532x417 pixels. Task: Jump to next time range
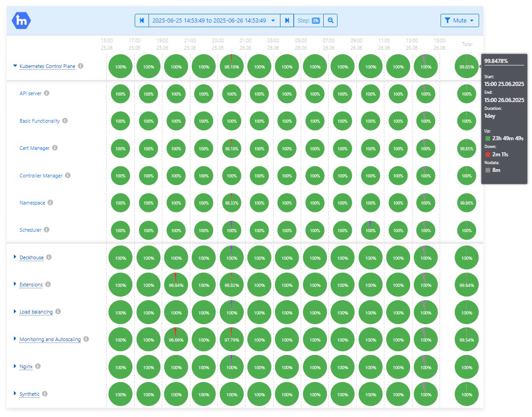287,20
